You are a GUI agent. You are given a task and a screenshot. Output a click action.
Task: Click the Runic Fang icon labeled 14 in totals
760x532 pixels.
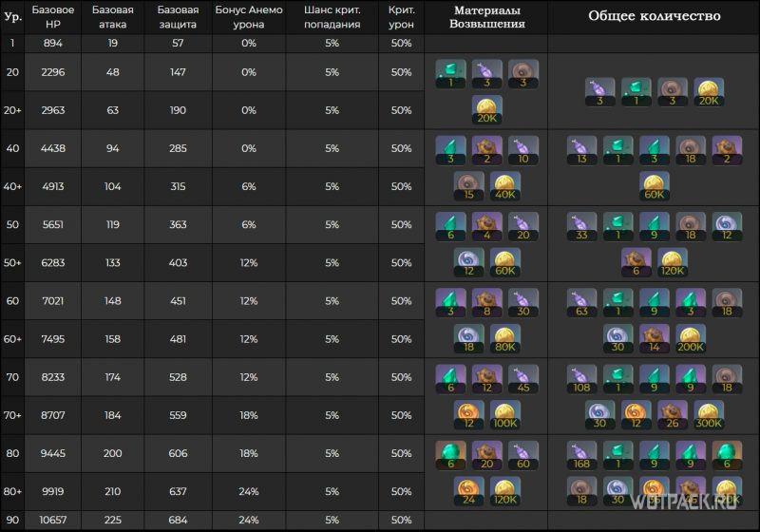tap(655, 339)
